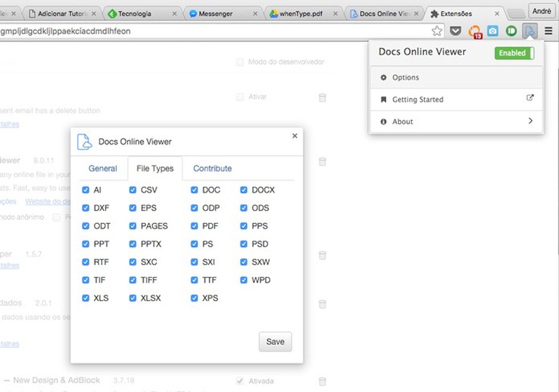Switch to the Adicionar Tutorial browser tab
The width and height of the screenshot is (559, 392).
[x=61, y=14]
